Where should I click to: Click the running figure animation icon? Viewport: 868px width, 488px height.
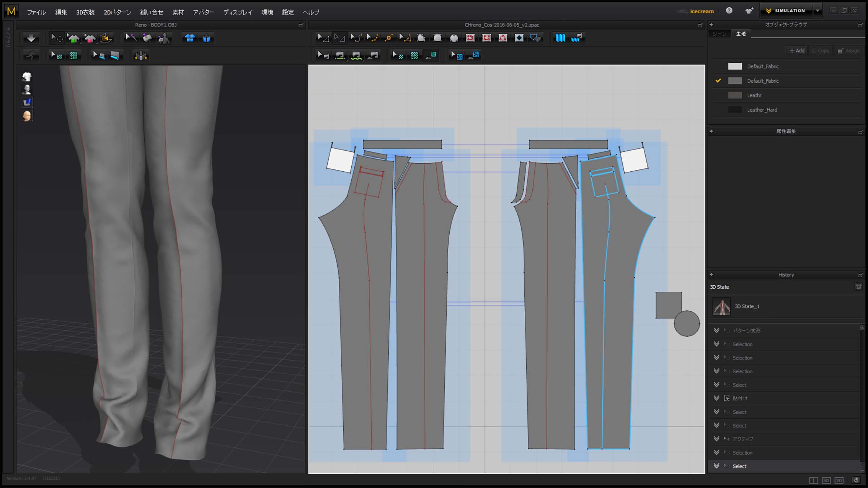(x=31, y=55)
